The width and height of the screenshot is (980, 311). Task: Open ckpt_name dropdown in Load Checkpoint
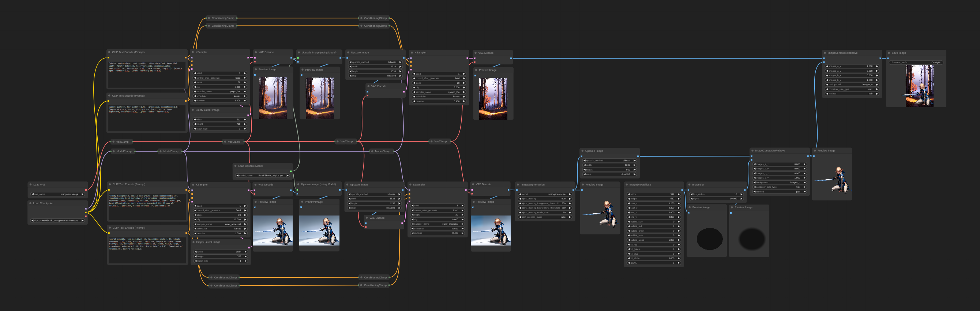tap(57, 220)
